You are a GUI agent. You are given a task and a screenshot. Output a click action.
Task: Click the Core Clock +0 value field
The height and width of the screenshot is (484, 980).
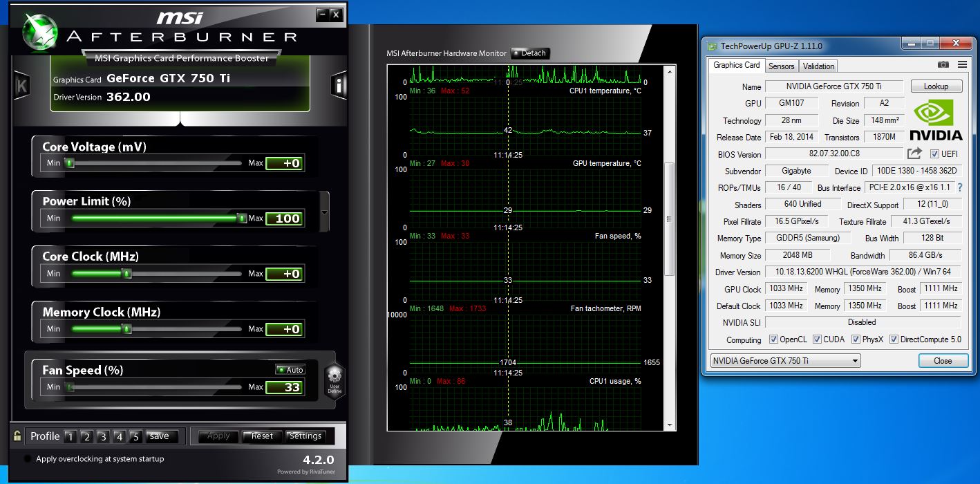285,274
